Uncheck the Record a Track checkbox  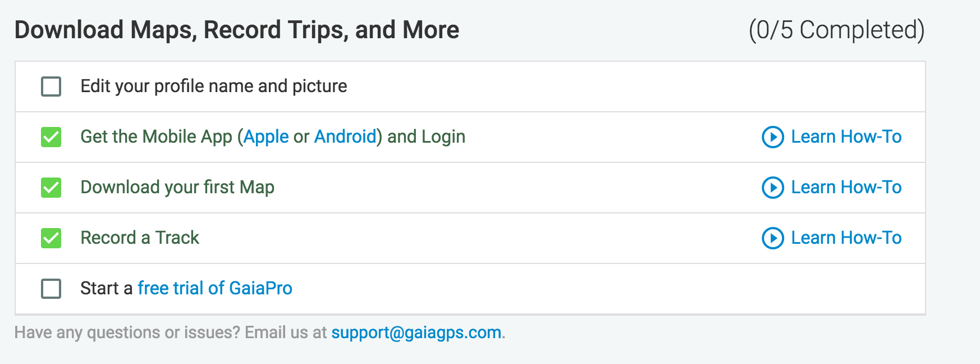pyautogui.click(x=51, y=238)
